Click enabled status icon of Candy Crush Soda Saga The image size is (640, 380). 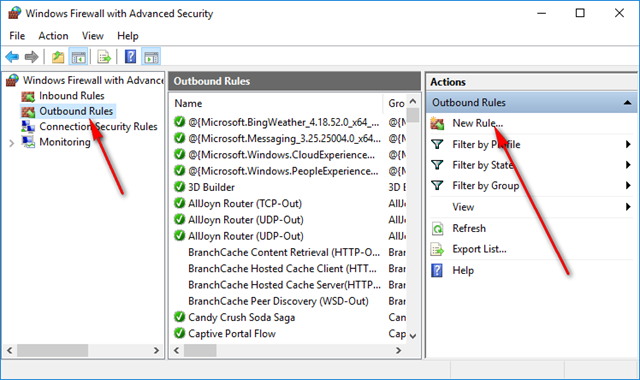pyautogui.click(x=180, y=317)
